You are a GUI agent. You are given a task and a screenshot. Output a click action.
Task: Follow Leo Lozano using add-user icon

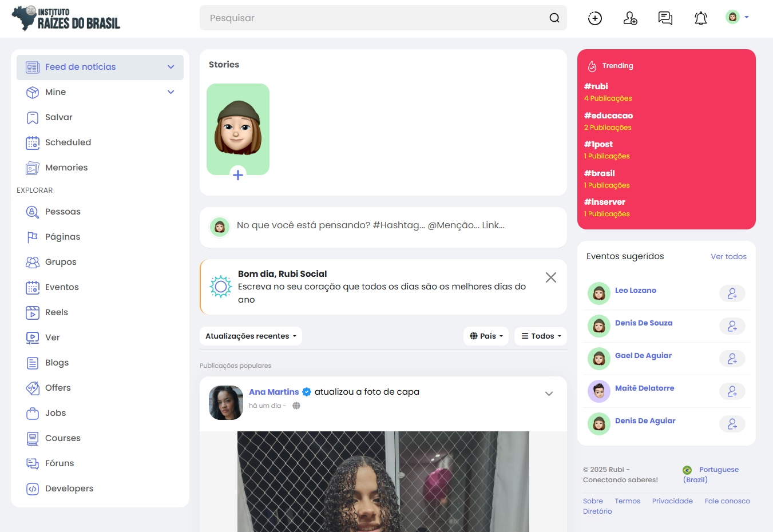tap(732, 293)
